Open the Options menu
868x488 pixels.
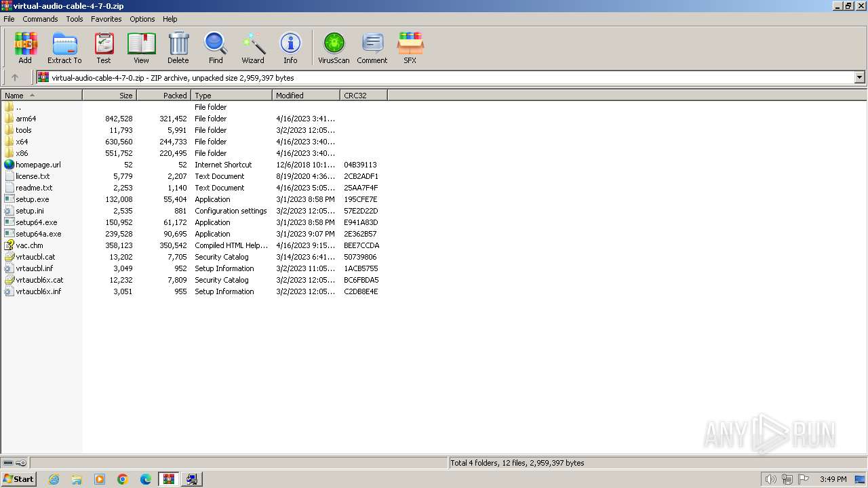pos(142,19)
